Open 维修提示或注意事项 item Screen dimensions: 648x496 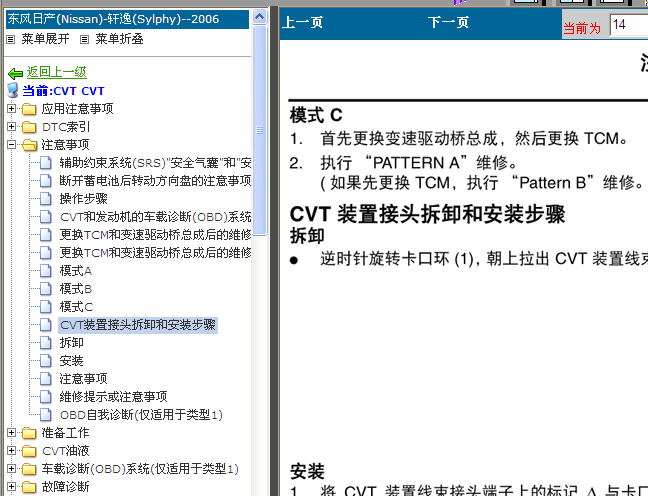pos(113,397)
